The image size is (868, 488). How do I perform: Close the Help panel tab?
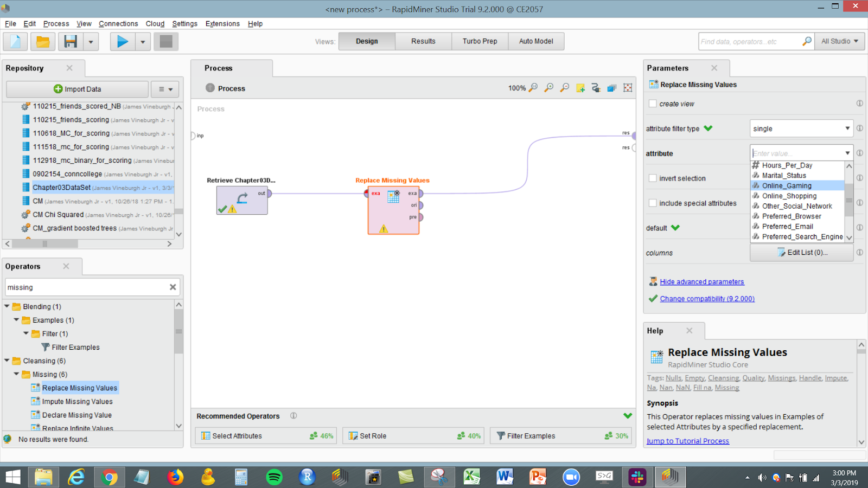(x=689, y=331)
